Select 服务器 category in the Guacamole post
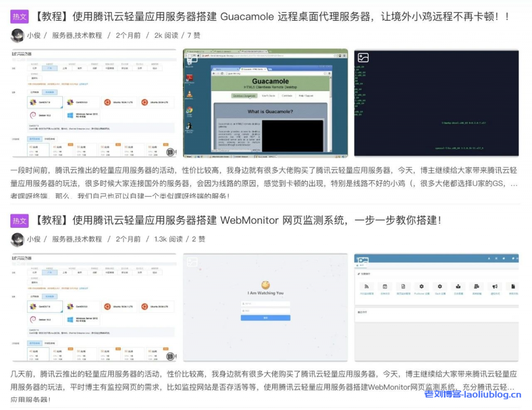Screen dimensions: 532x410 [x=62, y=35]
